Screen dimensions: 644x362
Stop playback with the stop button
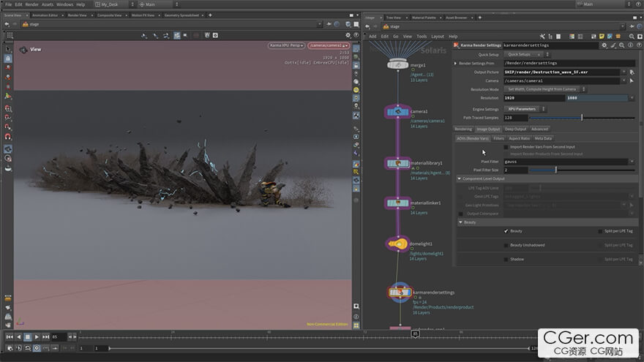[28, 337]
